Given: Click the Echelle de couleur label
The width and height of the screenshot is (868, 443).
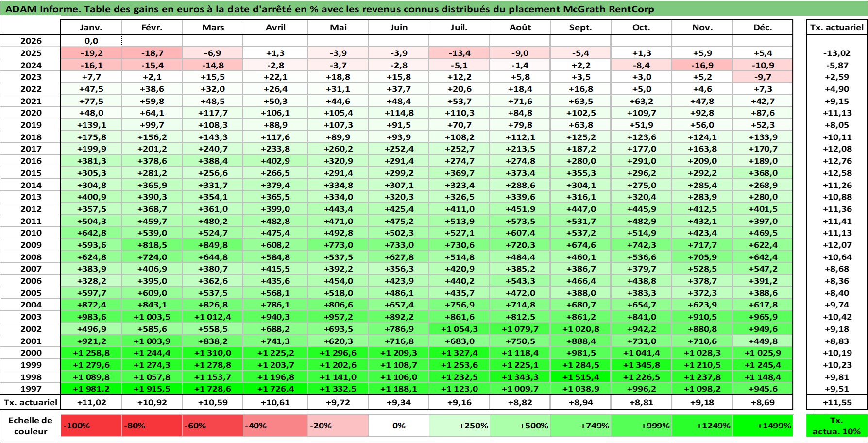Looking at the screenshot, I should [31, 426].
